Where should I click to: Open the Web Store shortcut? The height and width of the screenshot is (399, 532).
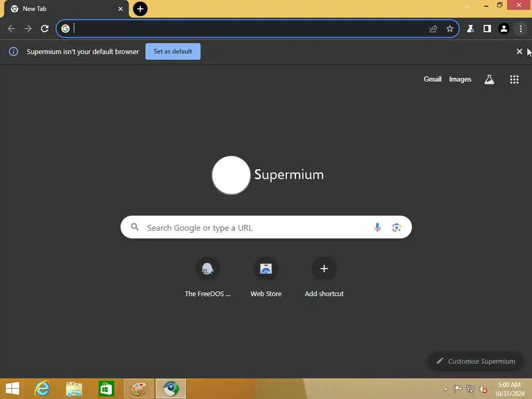click(266, 277)
